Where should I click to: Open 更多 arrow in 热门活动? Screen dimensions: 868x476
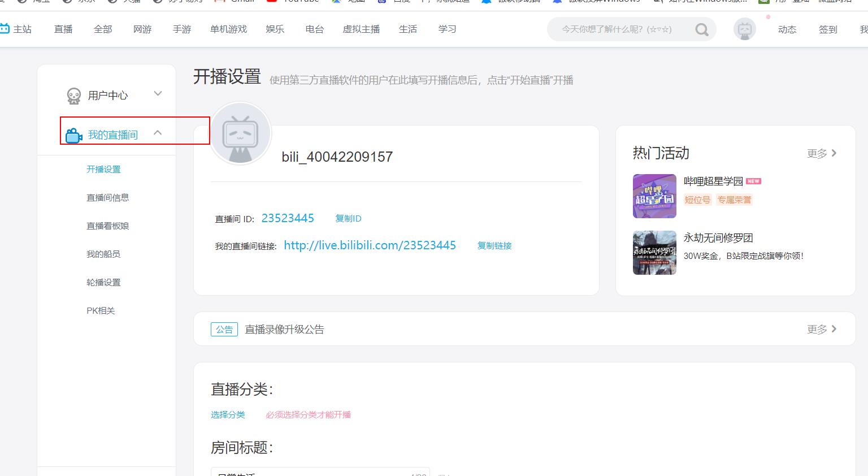pyautogui.click(x=834, y=153)
